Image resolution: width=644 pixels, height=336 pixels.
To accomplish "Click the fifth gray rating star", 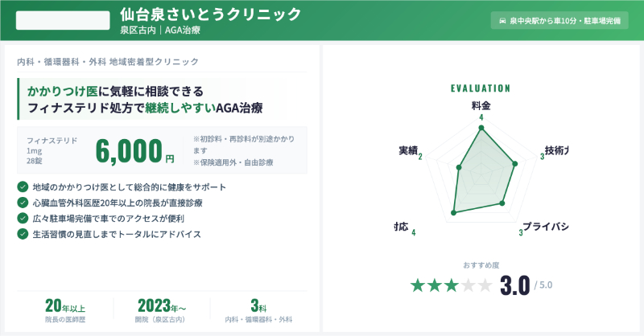I will (485, 285).
